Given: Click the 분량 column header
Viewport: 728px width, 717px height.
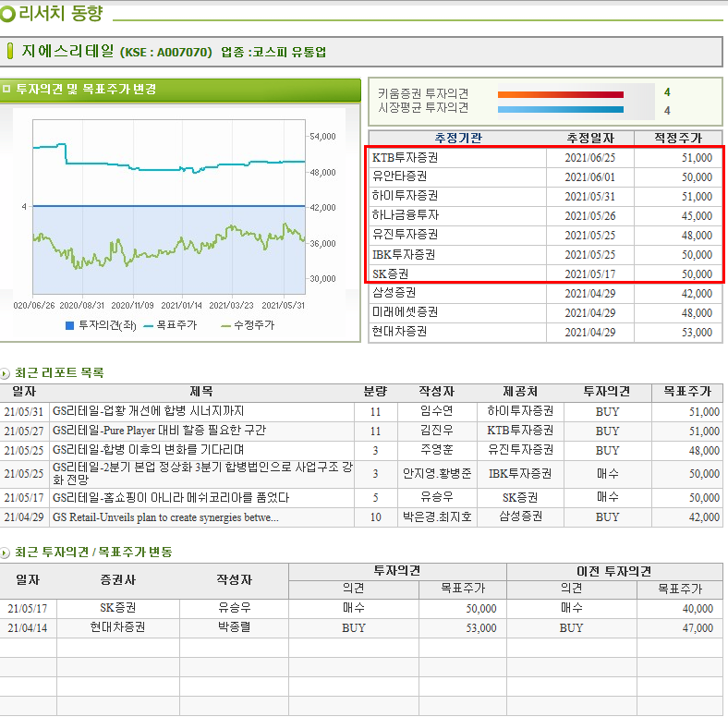Looking at the screenshot, I should pos(375,392).
